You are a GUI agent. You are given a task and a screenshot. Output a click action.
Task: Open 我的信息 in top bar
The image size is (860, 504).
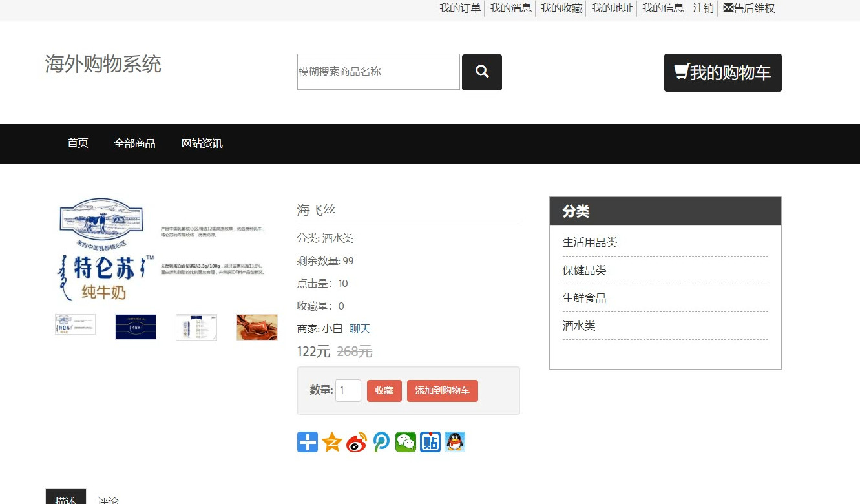coord(663,8)
